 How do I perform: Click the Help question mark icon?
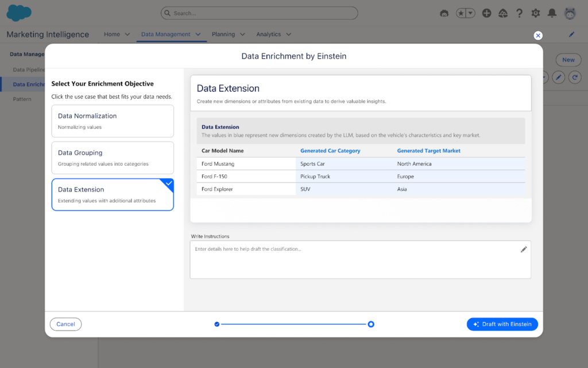tap(519, 13)
